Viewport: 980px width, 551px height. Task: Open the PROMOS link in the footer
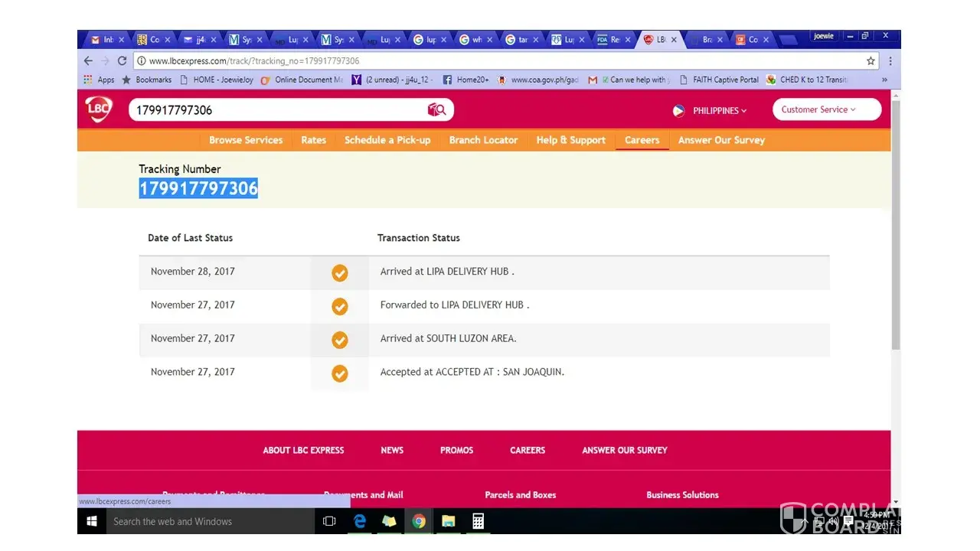(x=456, y=450)
